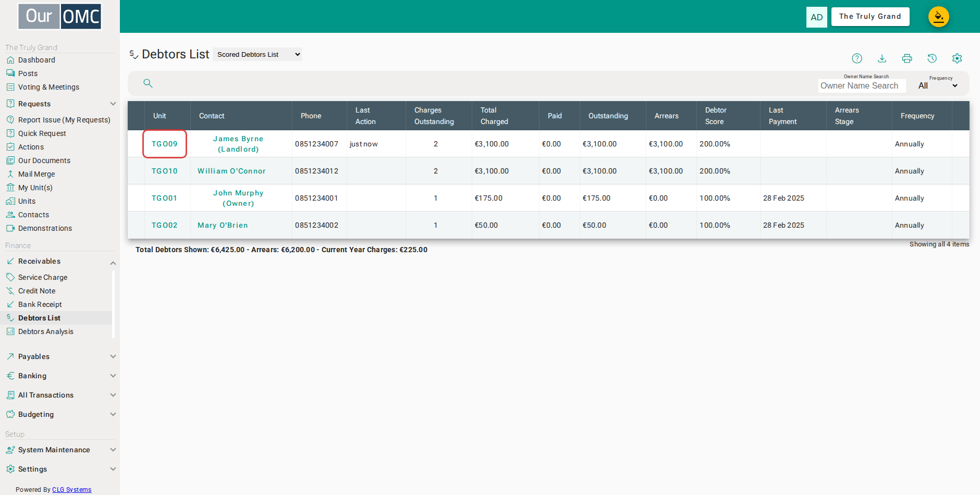
Task: Open the Quick Request item
Action: pyautogui.click(x=42, y=133)
